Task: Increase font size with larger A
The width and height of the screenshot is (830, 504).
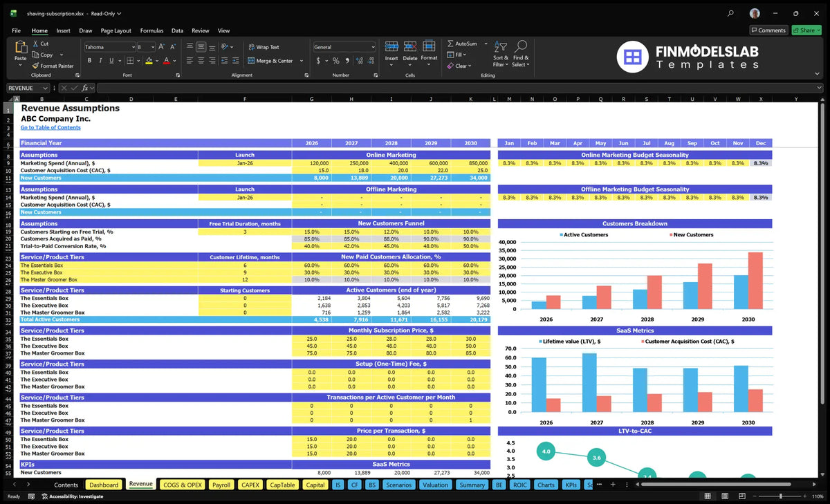Action: click(162, 47)
